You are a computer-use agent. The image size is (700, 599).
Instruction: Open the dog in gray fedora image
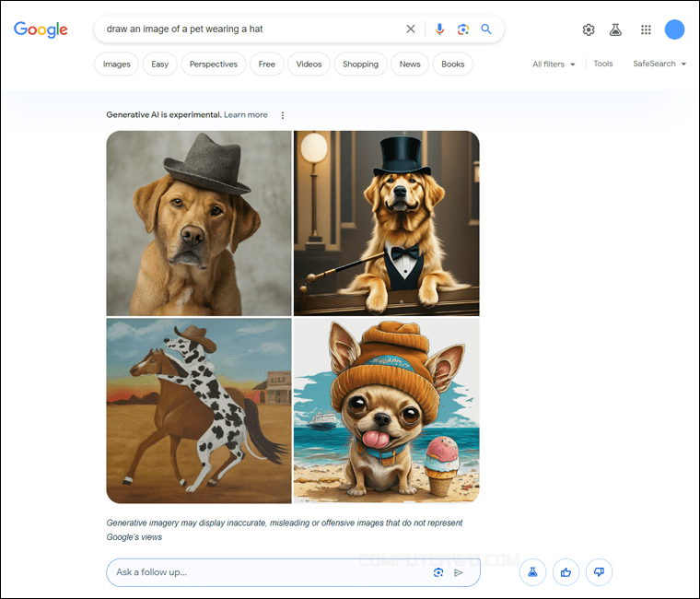199,223
